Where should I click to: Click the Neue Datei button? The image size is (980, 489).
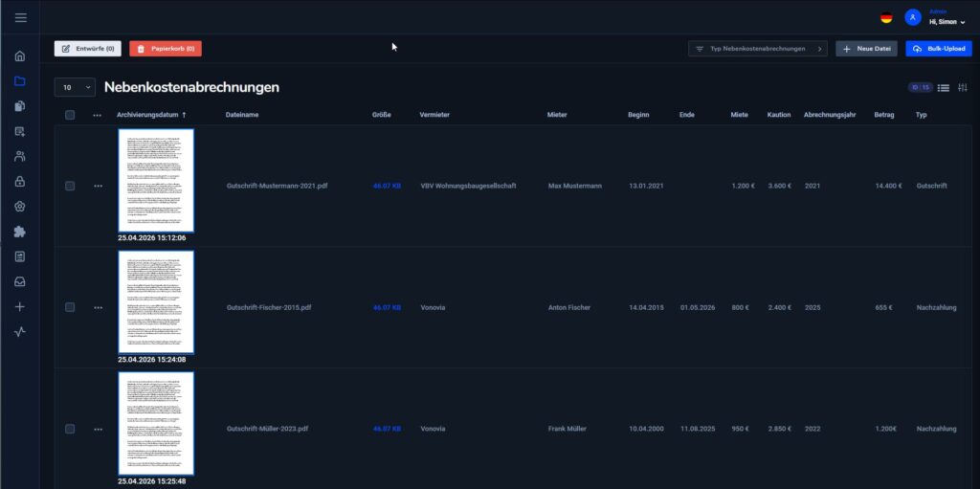pos(866,49)
